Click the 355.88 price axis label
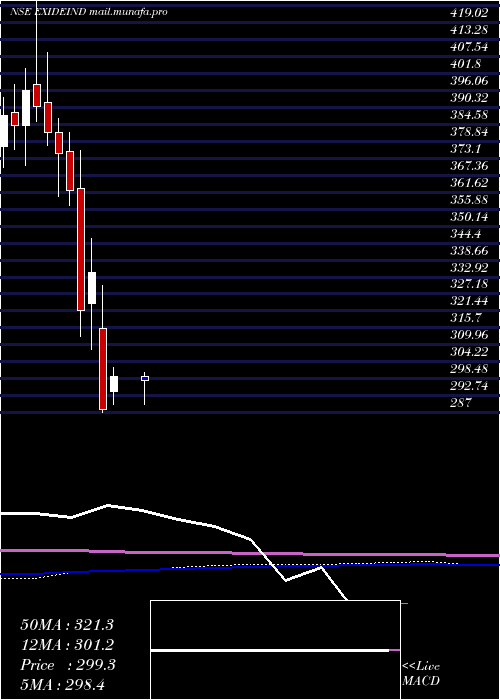This screenshot has height=700, width=500. pos(469,200)
